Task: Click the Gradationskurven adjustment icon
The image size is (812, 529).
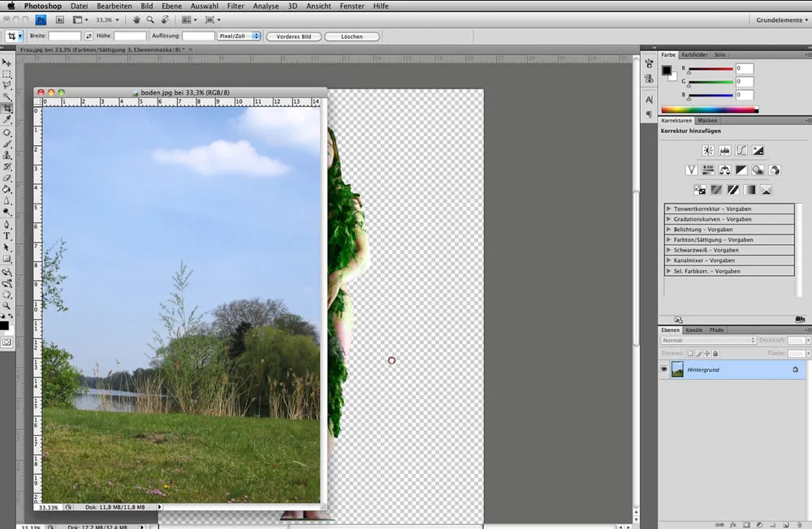Action: pos(741,150)
